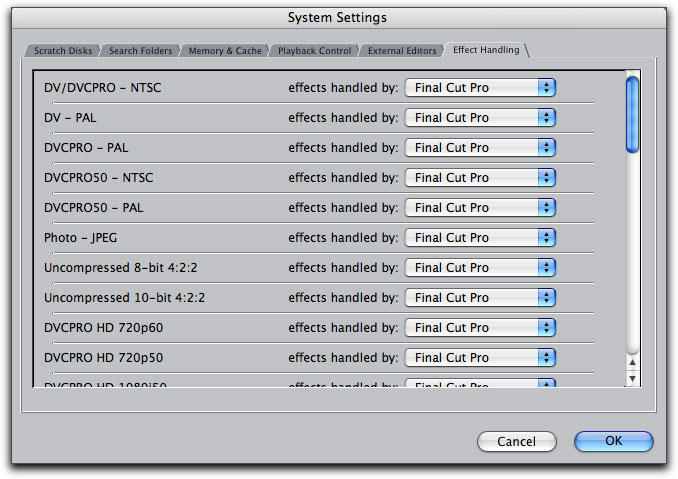Expand the DVCPRO HD 720p60 effects dropdown
The height and width of the screenshot is (479, 678).
pyautogui.click(x=480, y=328)
